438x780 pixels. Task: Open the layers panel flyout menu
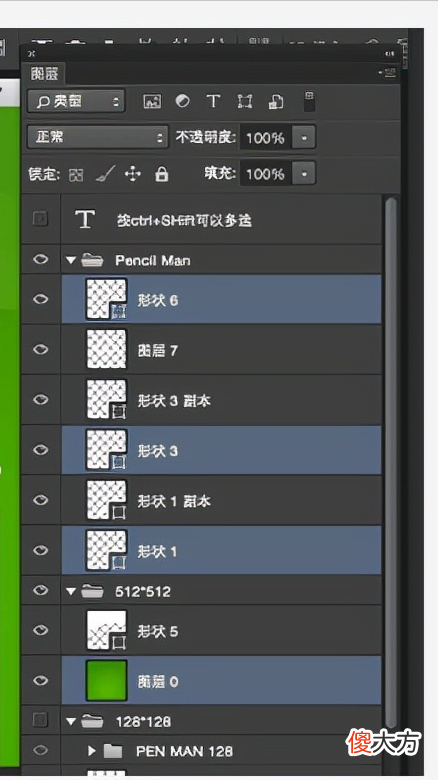tap(387, 73)
